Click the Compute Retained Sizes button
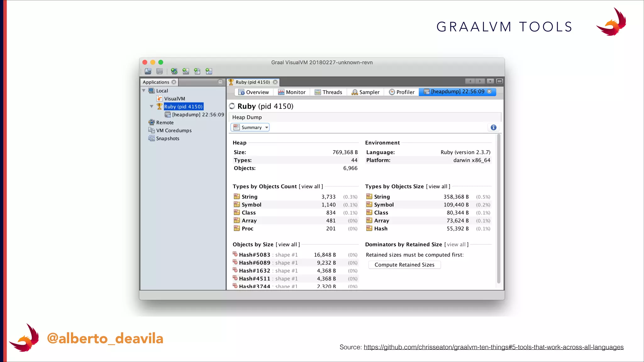Screen dimensions: 644x362 point(404,265)
